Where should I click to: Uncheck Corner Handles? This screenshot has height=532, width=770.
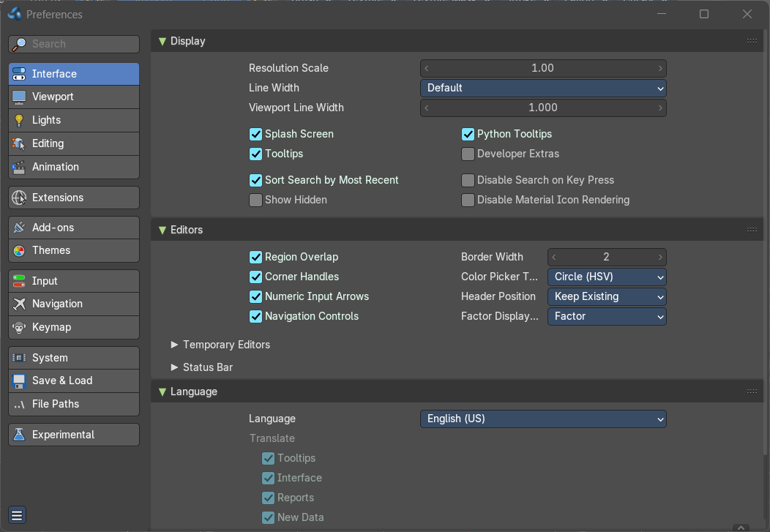(256, 277)
